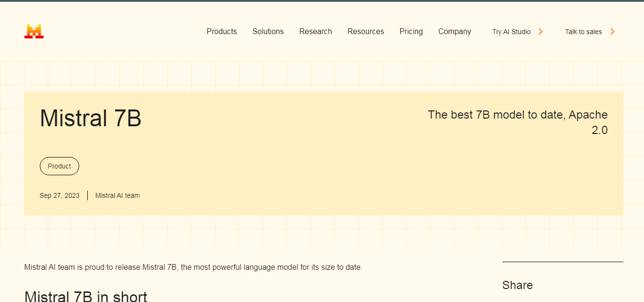This screenshot has width=644, height=302.
Task: Select the Product category tag
Action: pyautogui.click(x=59, y=166)
